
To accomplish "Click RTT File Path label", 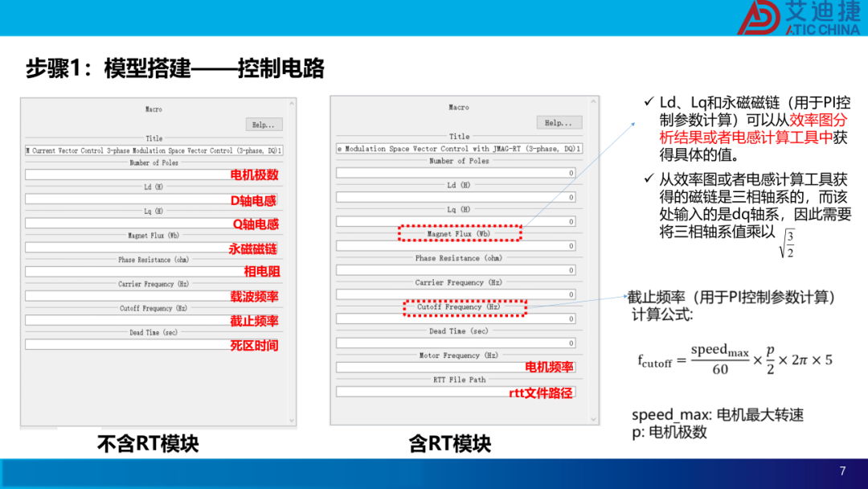I will point(460,380).
